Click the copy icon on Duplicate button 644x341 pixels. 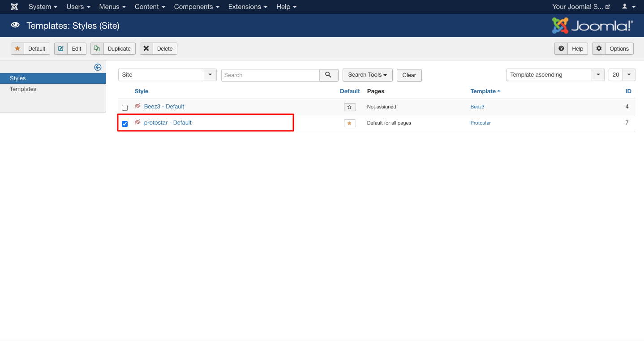(97, 48)
